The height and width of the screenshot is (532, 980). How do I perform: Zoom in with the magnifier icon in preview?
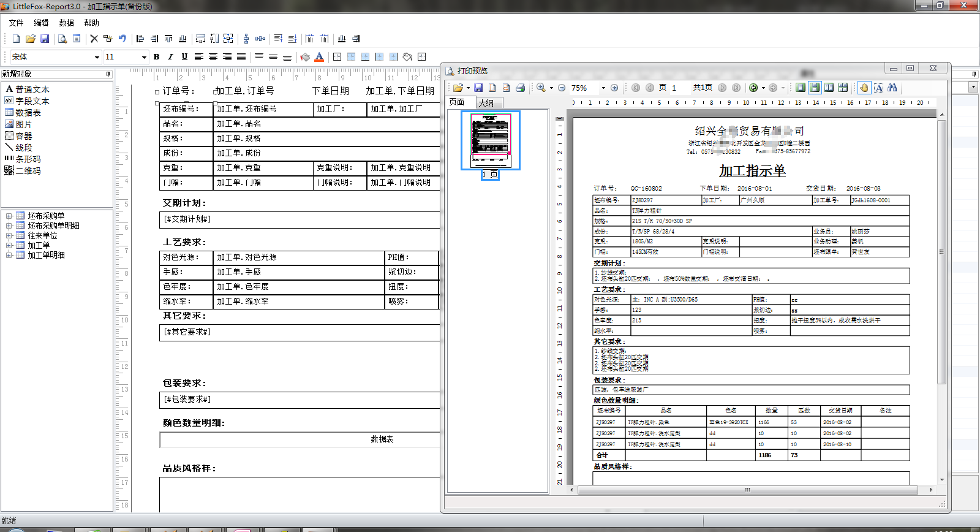point(541,88)
